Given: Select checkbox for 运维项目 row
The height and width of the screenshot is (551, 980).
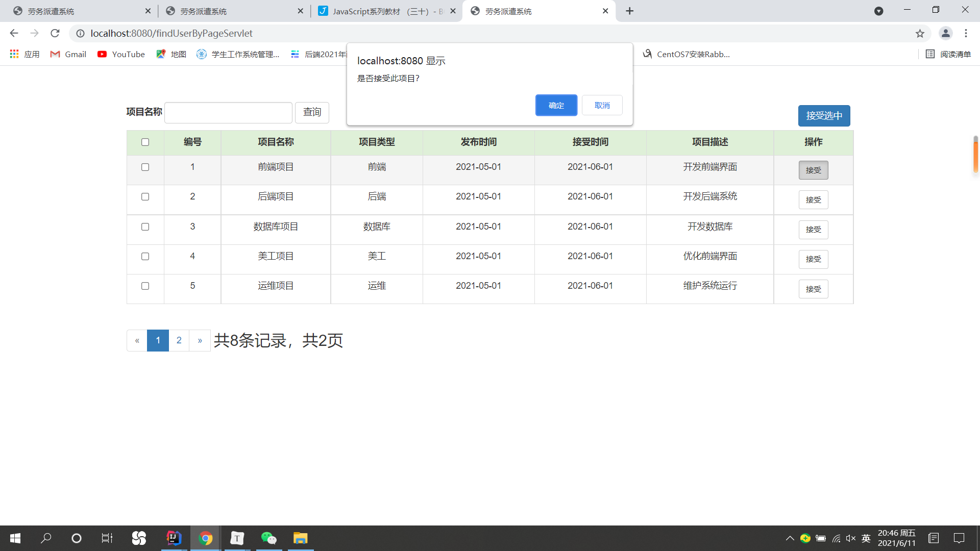Looking at the screenshot, I should pos(145,286).
